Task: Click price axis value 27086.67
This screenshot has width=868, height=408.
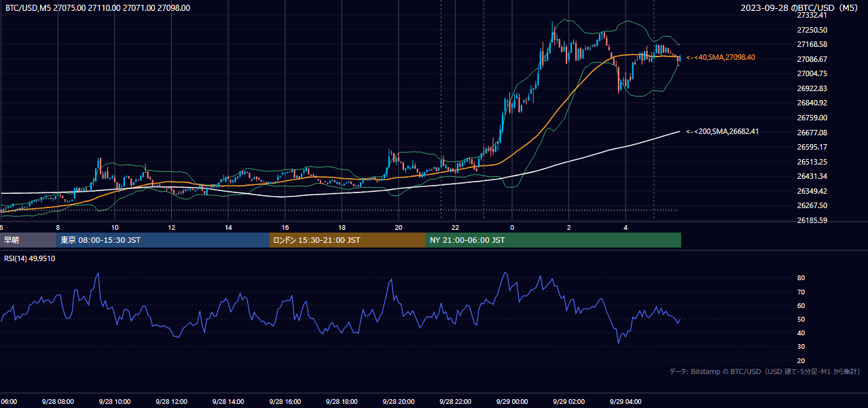Action: tap(812, 59)
